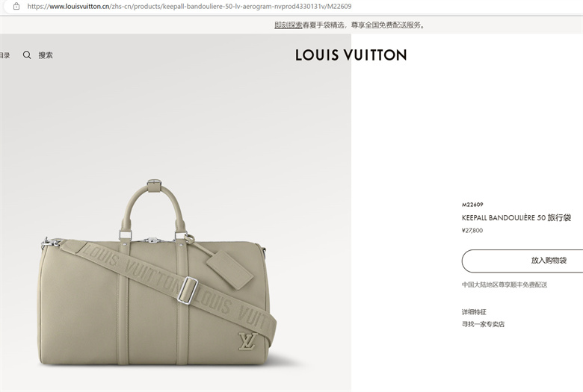Screen dimensions: 583x392
Task: Select the louisvuitton.cn URL address field
Action: [189, 6]
